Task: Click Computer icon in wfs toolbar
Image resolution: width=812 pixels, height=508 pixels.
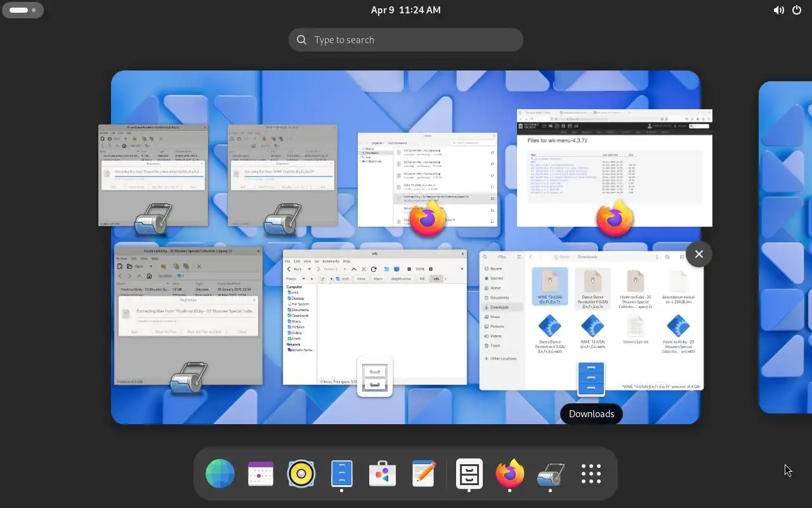Action: [x=396, y=269]
